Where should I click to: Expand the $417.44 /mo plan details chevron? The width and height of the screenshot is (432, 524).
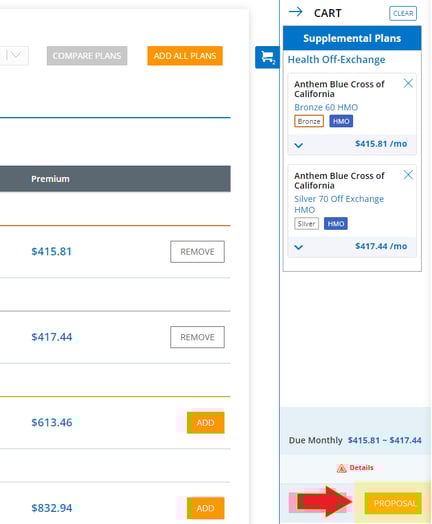(298, 247)
